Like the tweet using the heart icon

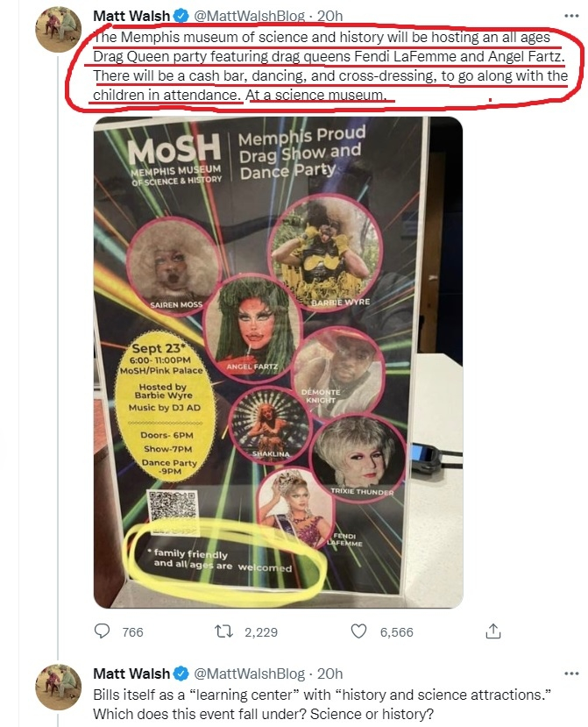pos(358,631)
